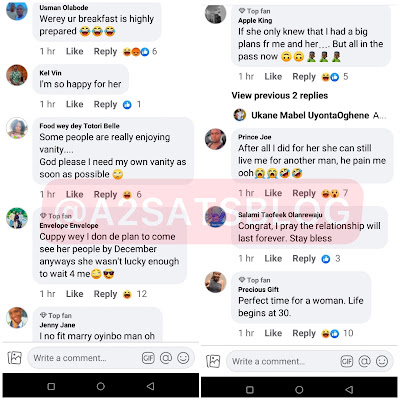Like Kel Vin's comment
The image size is (400, 400).
[75, 104]
